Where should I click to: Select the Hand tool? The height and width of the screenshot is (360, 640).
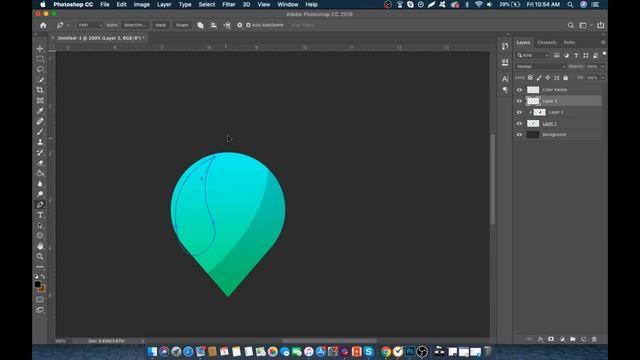[x=40, y=246]
